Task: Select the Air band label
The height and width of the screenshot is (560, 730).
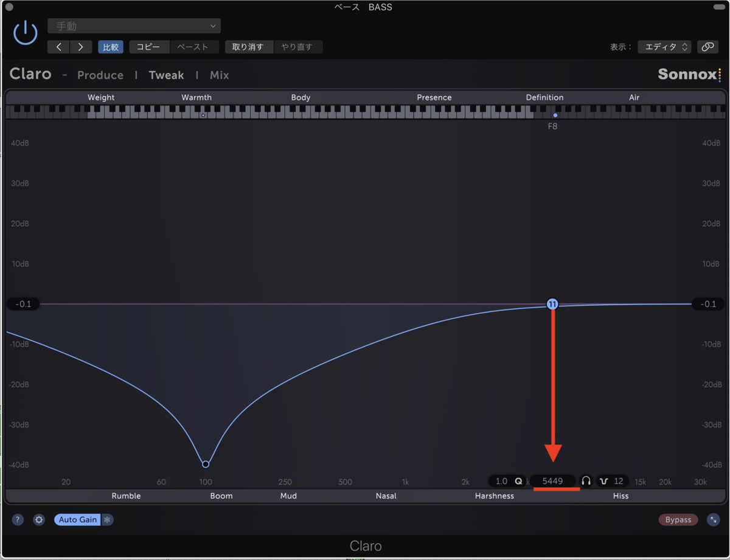Action: pos(634,97)
